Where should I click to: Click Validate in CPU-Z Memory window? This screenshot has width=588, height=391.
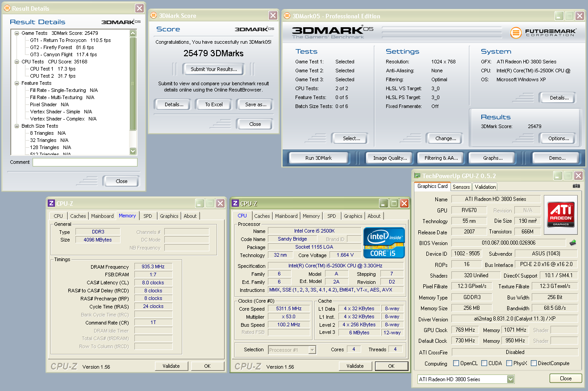[x=171, y=366]
